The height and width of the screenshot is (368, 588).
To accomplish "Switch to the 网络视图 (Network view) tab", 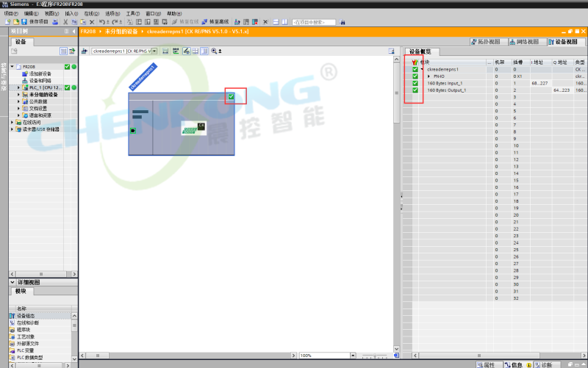I will click(x=525, y=42).
